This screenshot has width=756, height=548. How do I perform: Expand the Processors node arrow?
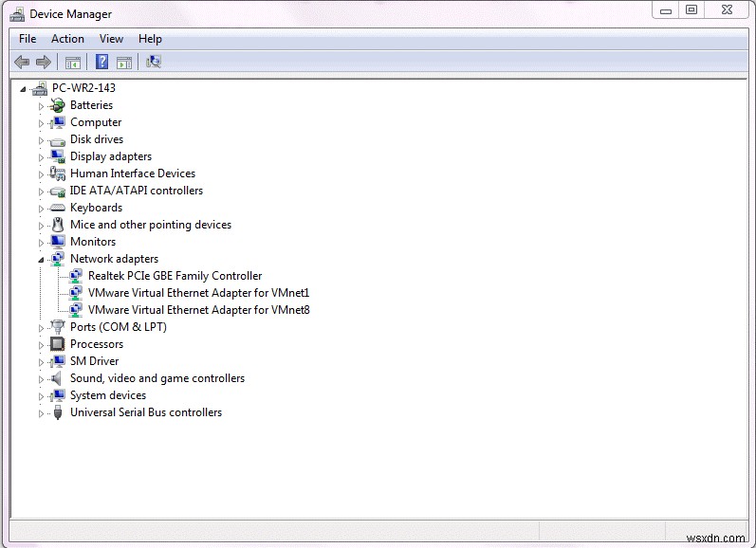(x=41, y=345)
